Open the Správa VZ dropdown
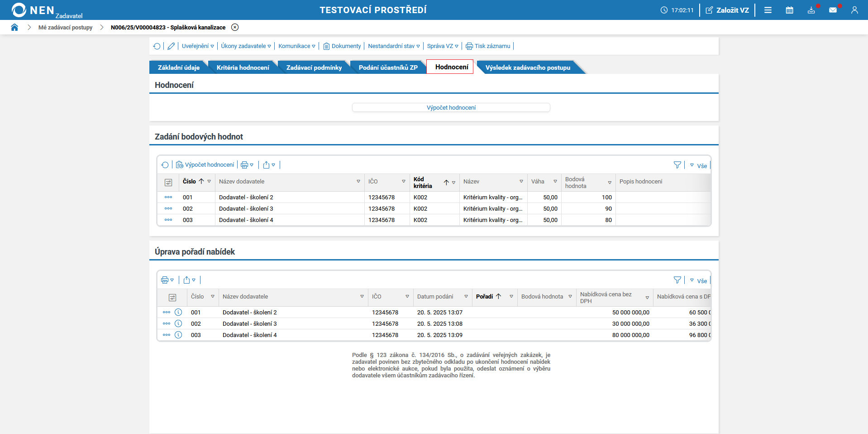868x434 pixels. [442, 46]
